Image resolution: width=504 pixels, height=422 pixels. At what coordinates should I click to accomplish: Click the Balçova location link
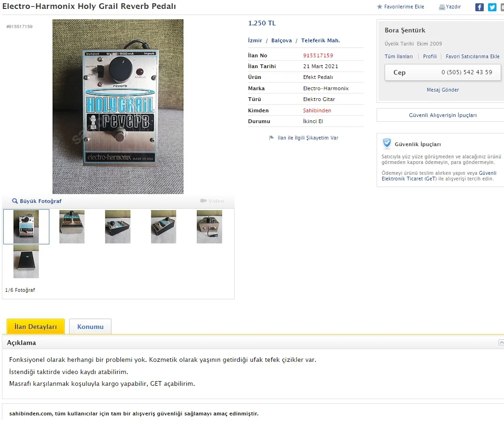(x=282, y=40)
